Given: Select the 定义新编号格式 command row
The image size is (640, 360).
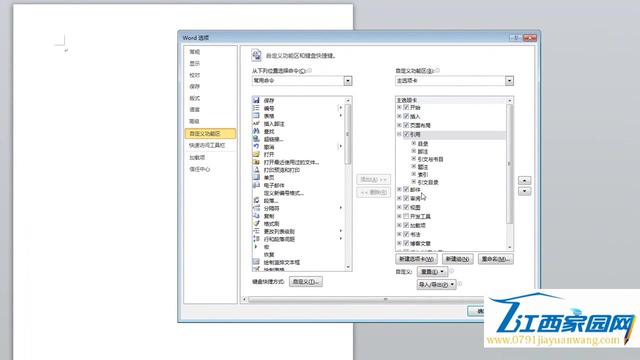Looking at the screenshot, I should (298, 193).
